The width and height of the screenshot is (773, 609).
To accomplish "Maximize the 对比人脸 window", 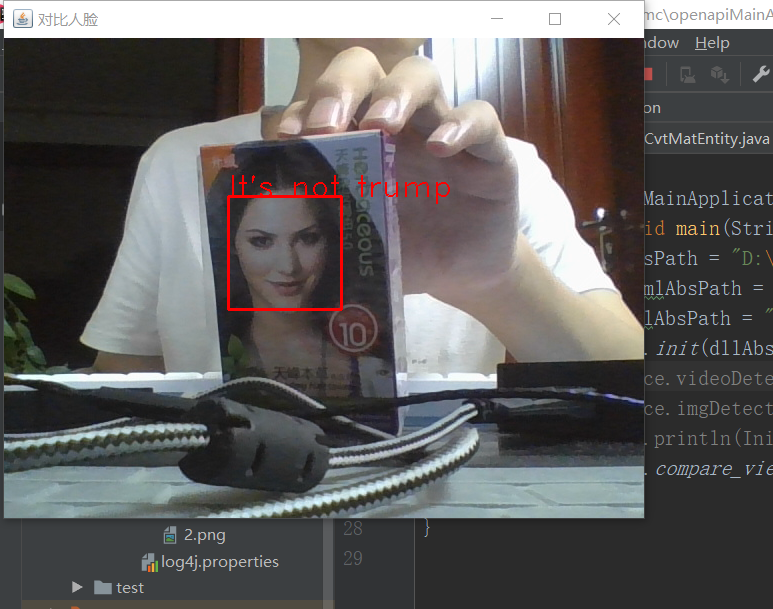I will tap(555, 19).
